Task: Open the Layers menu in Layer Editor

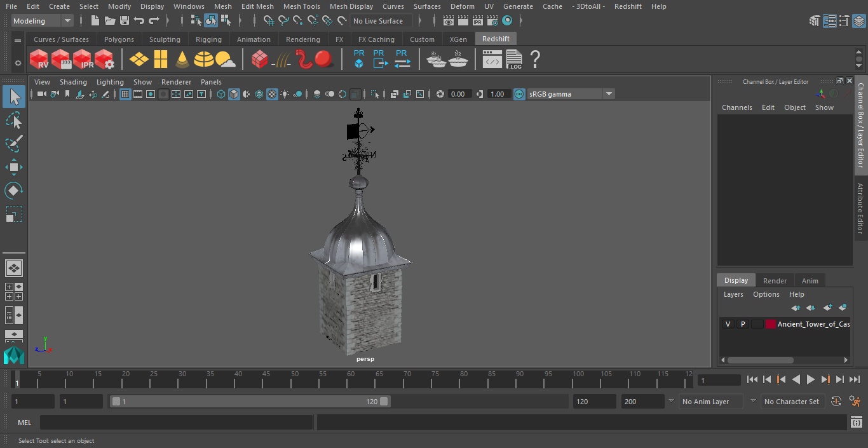Action: coord(733,294)
